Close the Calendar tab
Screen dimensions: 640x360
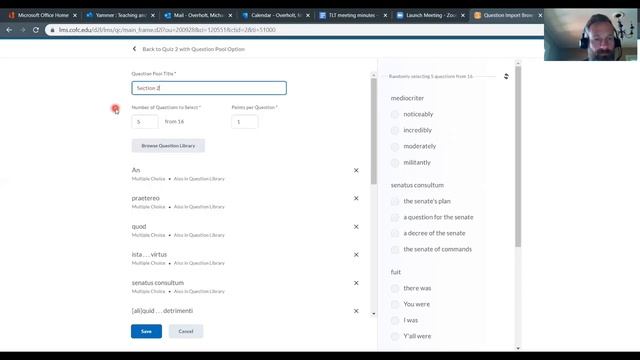tap(308, 15)
